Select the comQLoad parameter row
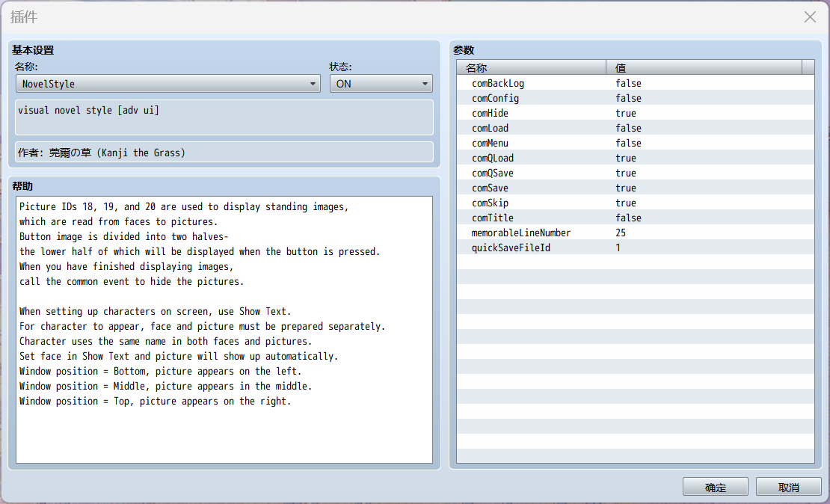This screenshot has height=504, width=830. tap(635, 158)
